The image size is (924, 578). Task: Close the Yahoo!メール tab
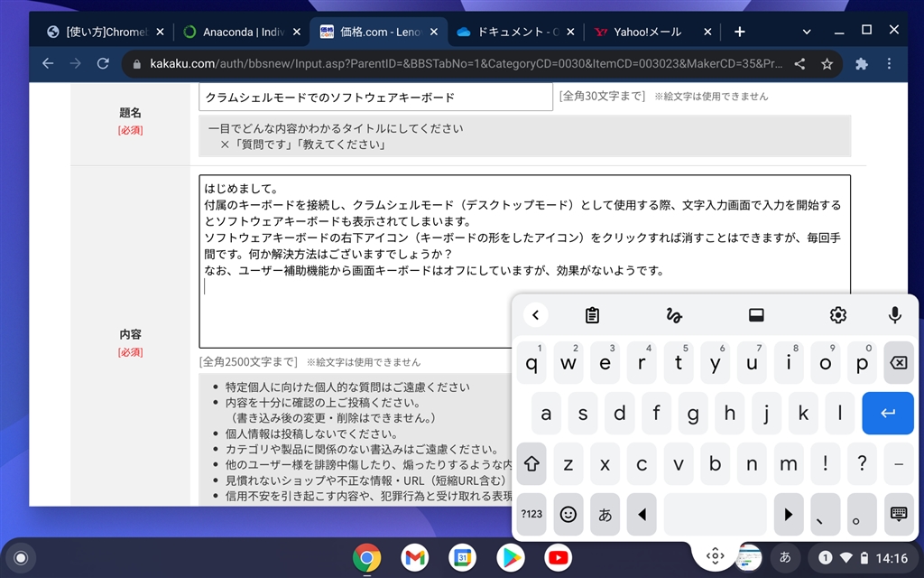point(707,32)
